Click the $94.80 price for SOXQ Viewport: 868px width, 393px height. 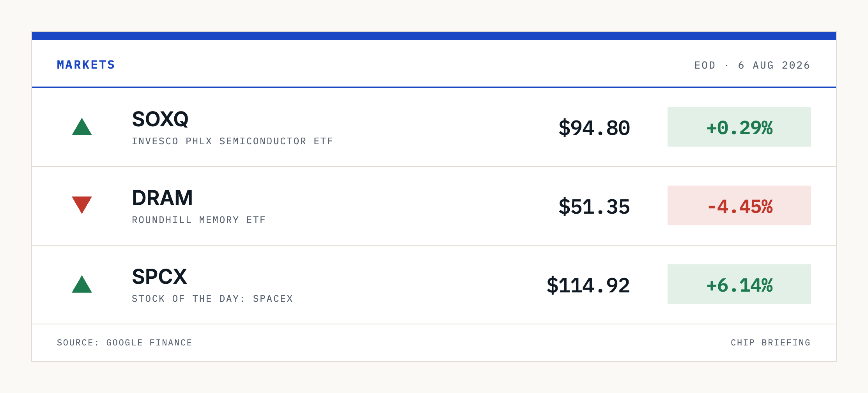(x=594, y=128)
